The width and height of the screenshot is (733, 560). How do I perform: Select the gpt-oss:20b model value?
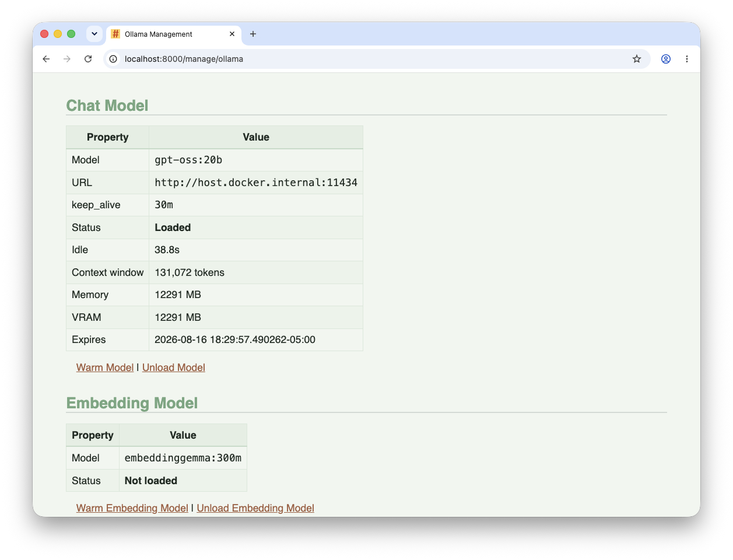pos(188,160)
